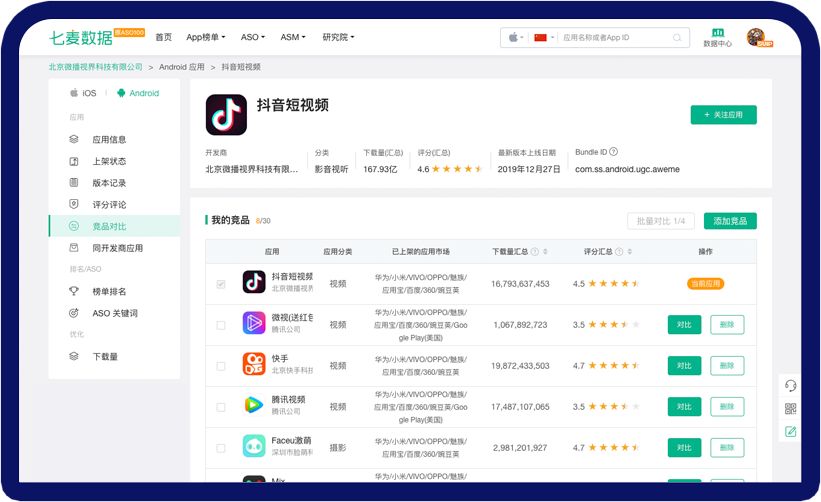This screenshot has height=502, width=821.
Task: Check the 快手 row checkbox
Action: [221, 366]
